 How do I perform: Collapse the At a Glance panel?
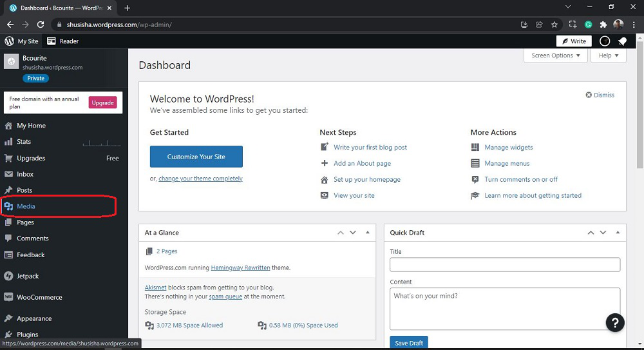click(368, 233)
